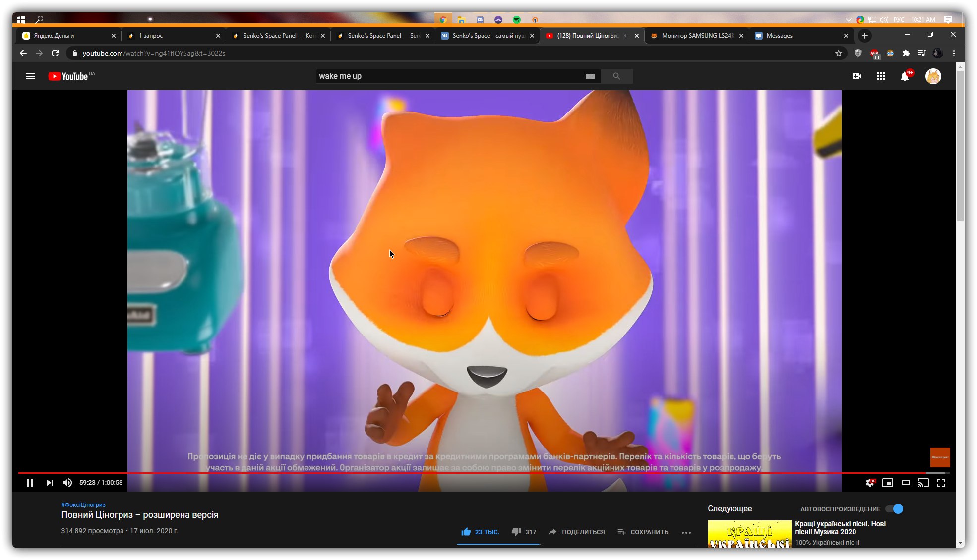
Task: Open the #ФоксіЦіногриз hashtag link
Action: 83,504
